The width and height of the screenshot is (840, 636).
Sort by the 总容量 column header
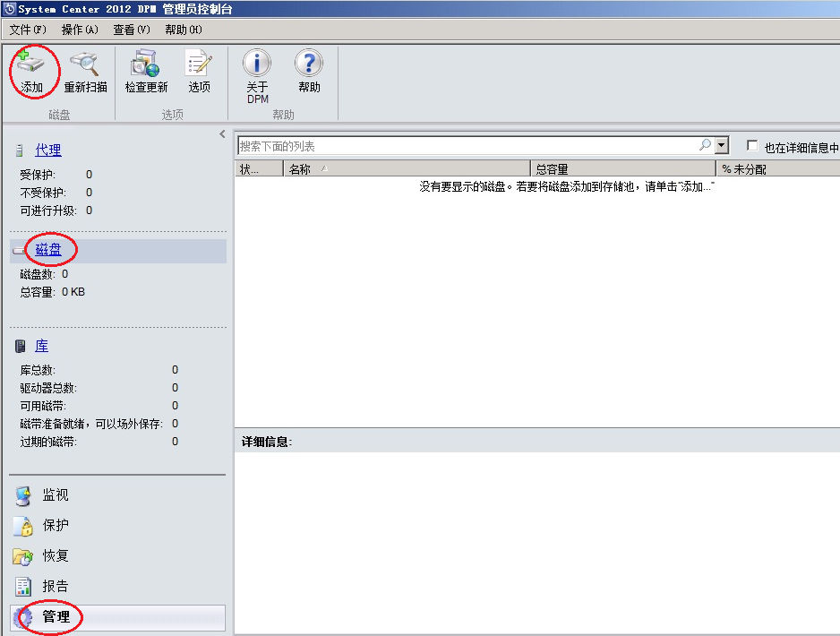623,169
